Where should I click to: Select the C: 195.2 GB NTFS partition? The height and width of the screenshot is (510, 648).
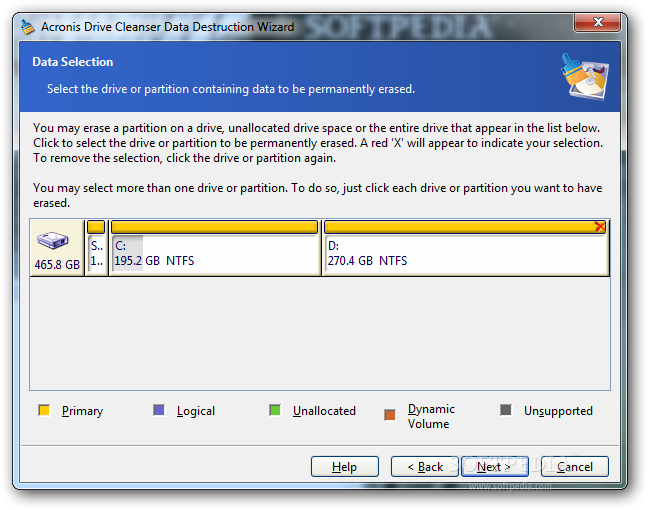pos(214,248)
